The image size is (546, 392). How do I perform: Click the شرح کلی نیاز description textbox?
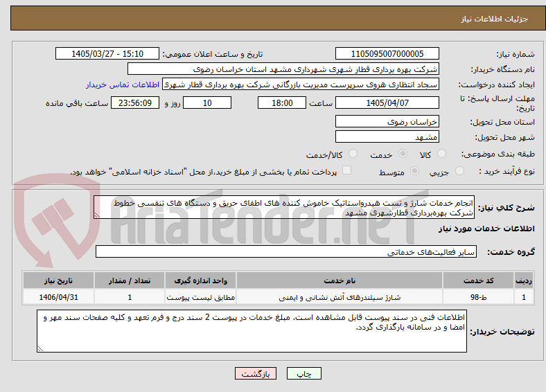tap(284, 207)
